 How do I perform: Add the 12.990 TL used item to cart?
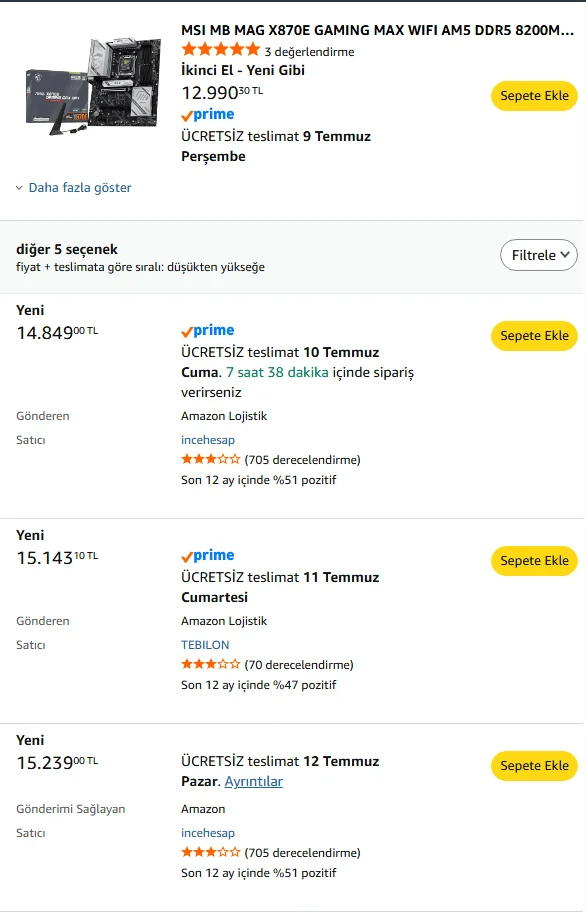point(534,96)
